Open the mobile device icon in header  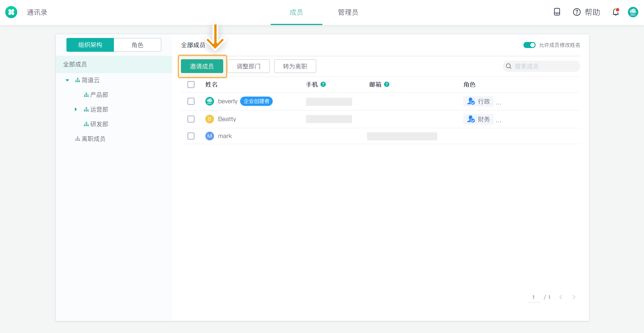click(x=557, y=12)
